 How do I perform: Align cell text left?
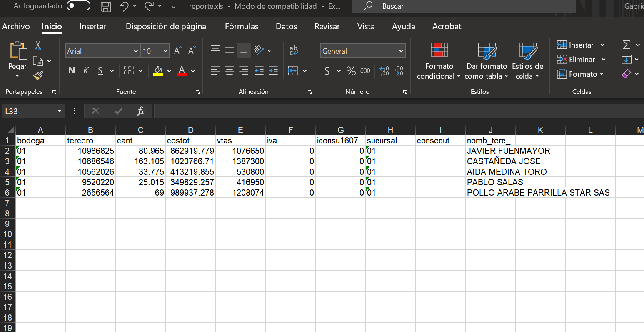215,70
